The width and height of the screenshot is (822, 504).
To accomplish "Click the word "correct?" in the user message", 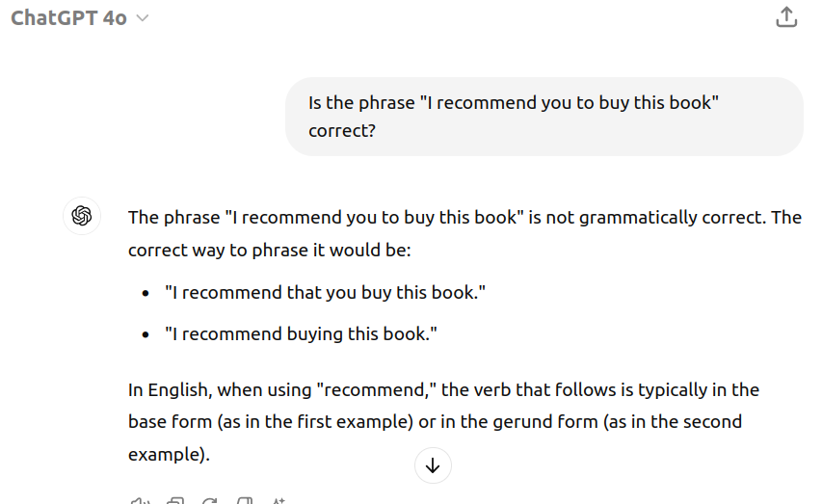I will (342, 131).
